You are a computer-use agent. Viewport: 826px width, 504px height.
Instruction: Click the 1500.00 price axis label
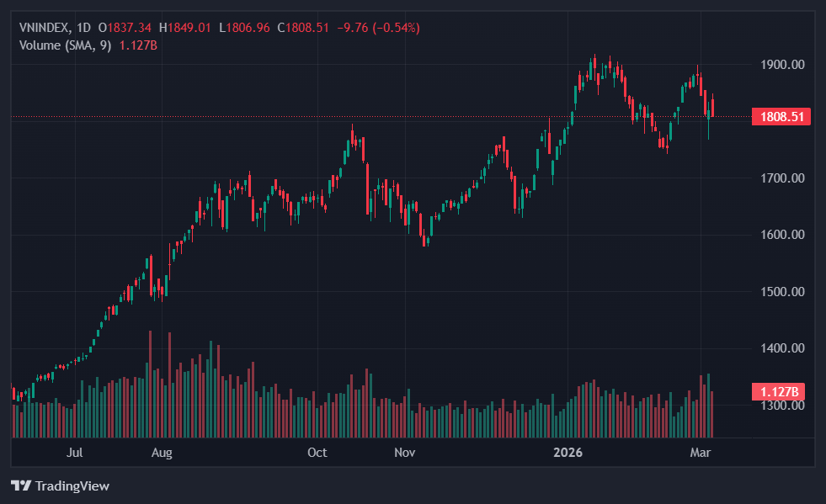781,292
